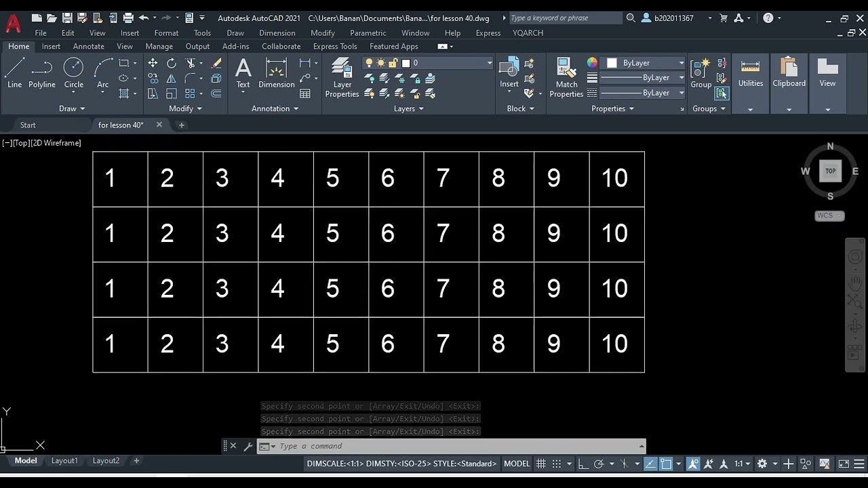The width and height of the screenshot is (868, 488).
Task: Click the Save icon in quick access toolbar
Action: pos(66,18)
